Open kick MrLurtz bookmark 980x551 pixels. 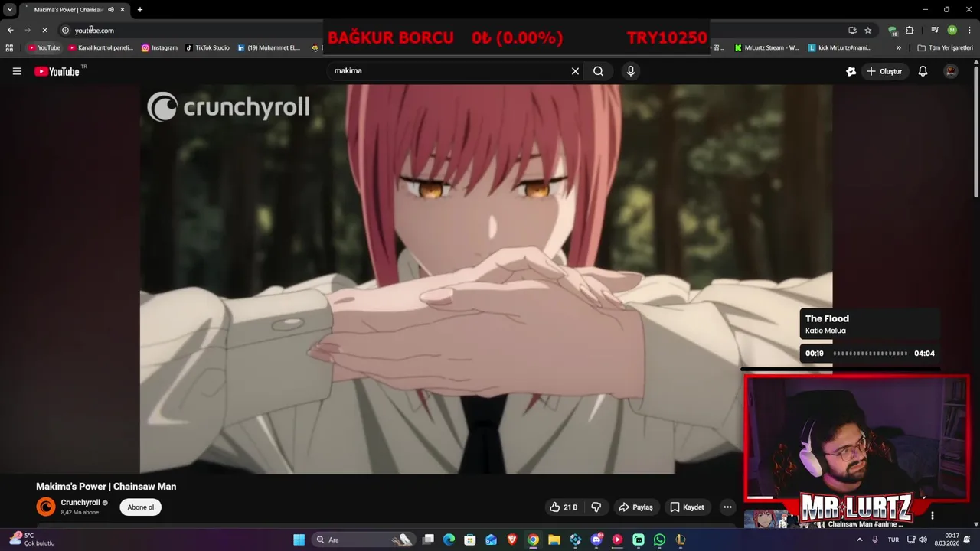point(840,47)
